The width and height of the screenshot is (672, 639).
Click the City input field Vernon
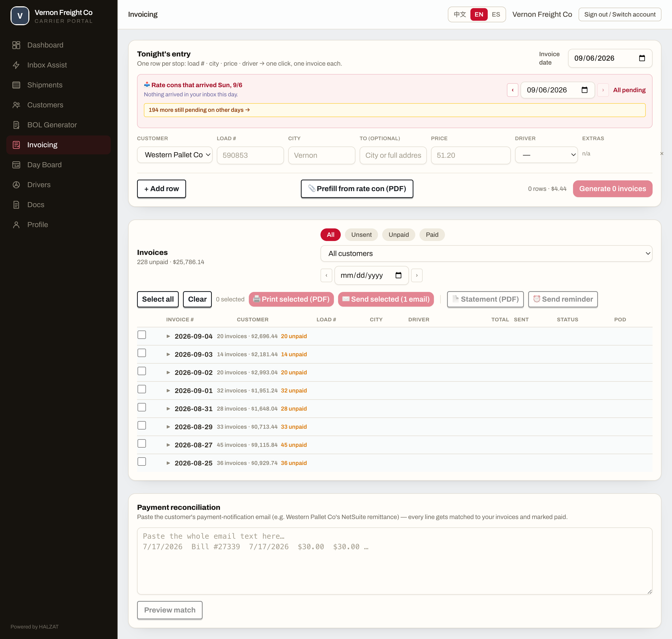point(322,155)
